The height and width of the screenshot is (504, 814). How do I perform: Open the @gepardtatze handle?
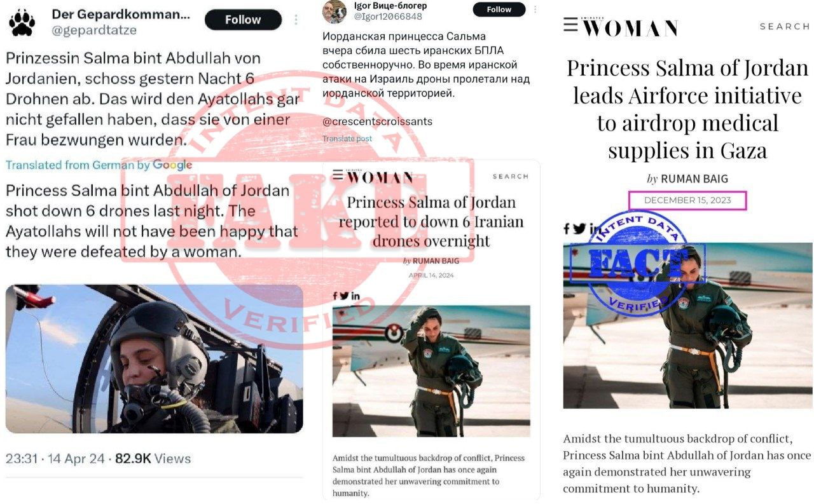pyautogui.click(x=94, y=30)
